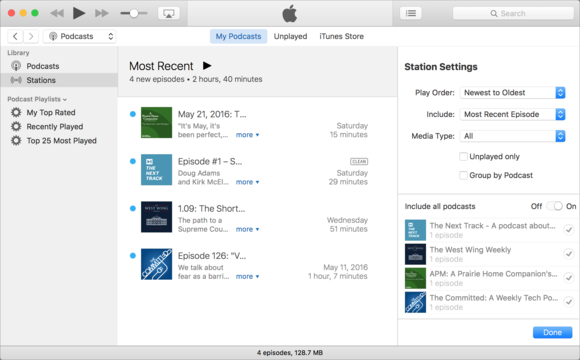Click the Apple logo in the display

pyautogui.click(x=290, y=13)
